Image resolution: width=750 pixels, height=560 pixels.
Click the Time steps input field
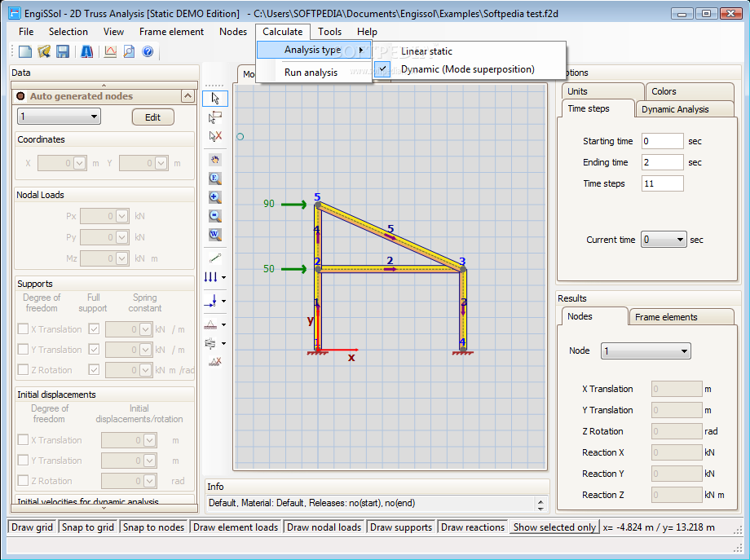tap(663, 183)
